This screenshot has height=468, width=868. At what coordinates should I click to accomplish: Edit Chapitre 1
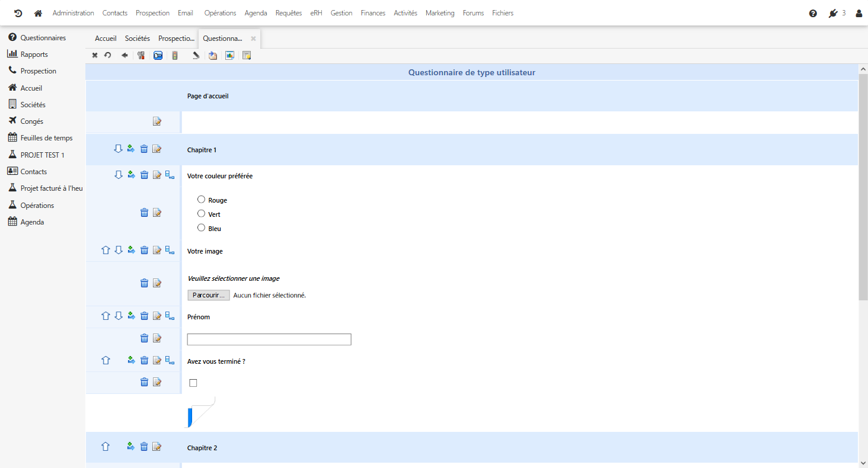pyautogui.click(x=157, y=149)
